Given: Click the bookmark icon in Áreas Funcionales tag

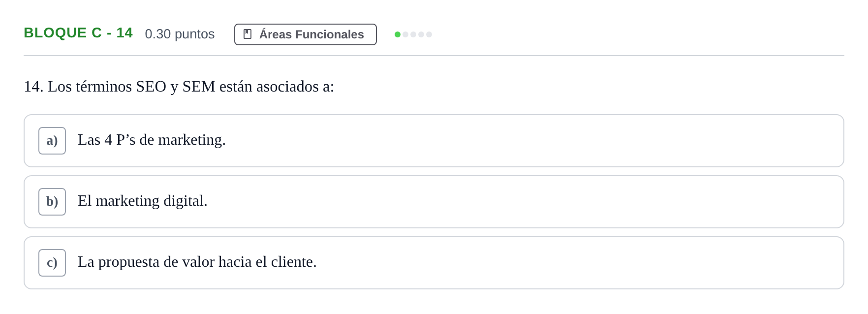Looking at the screenshot, I should click(248, 34).
